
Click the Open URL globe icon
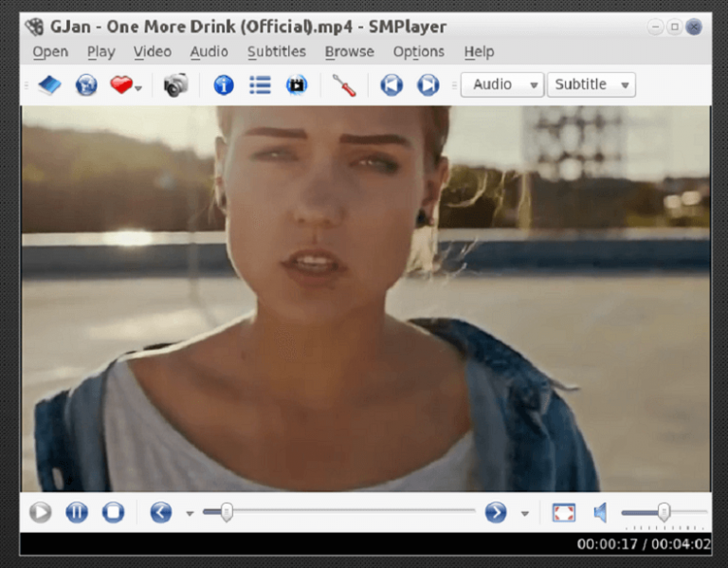coord(86,85)
